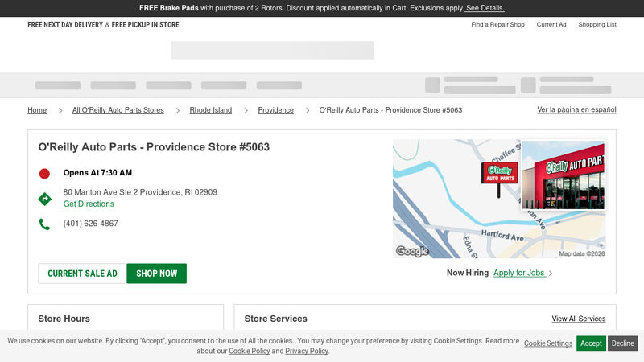The width and height of the screenshot is (644, 362).
Task: Go to Home breadcrumb
Action: (37, 110)
